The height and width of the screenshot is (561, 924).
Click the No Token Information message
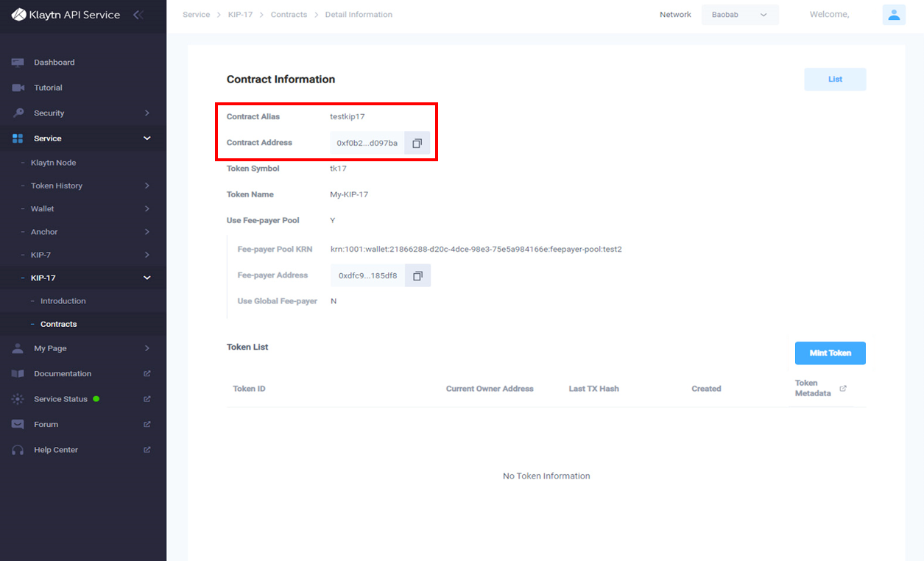pos(546,476)
